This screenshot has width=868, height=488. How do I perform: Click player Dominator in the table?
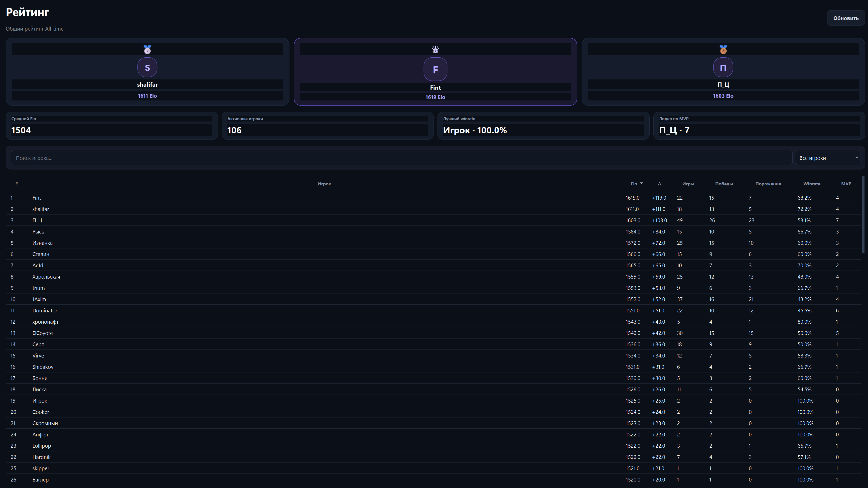(x=45, y=311)
